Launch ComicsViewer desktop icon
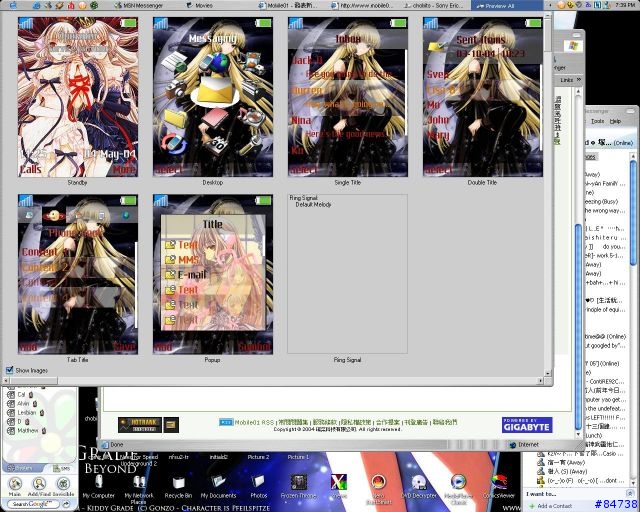640x512 pixels. 498,487
